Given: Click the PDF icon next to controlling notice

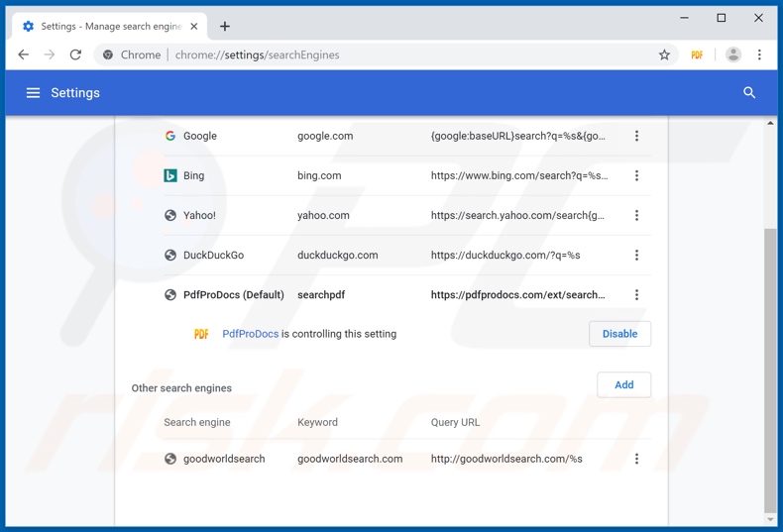Looking at the screenshot, I should click(201, 334).
